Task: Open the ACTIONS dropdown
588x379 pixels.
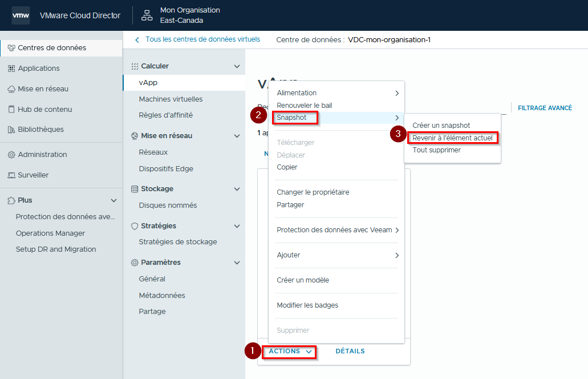Action: click(x=290, y=351)
